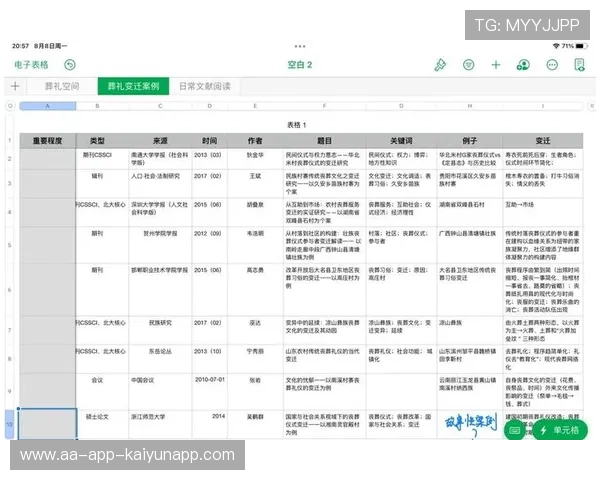This screenshot has height=480, width=600.
Task: Tap the 电子表格 back link
Action: point(31,65)
